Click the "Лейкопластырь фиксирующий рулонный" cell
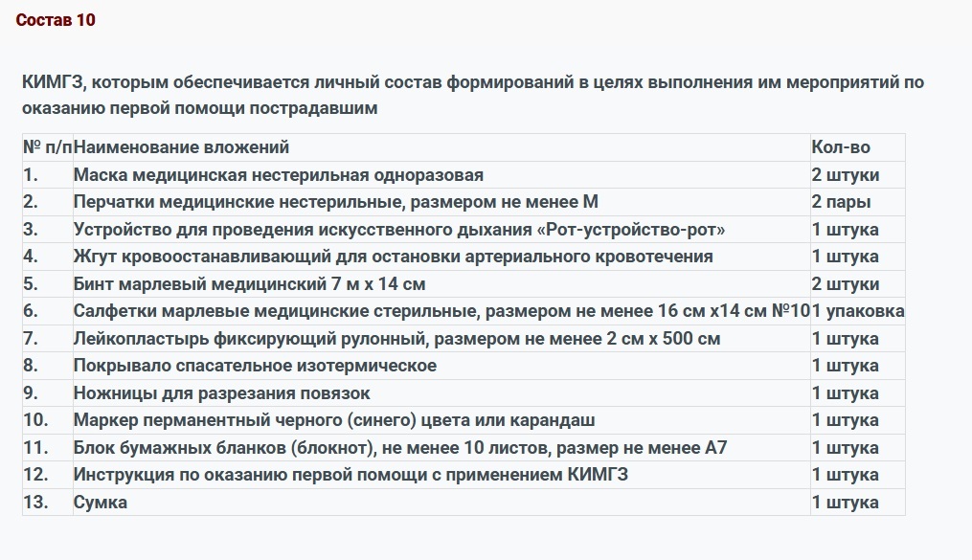 (396, 339)
